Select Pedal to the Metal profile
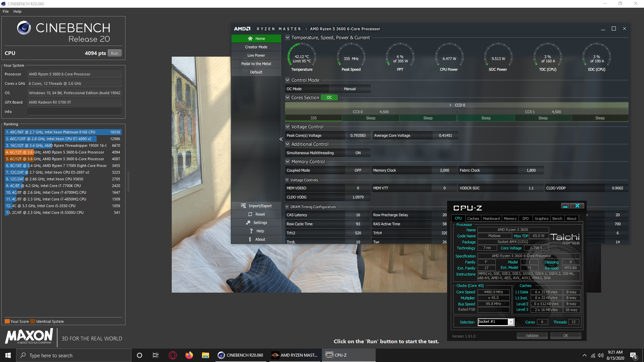The width and height of the screenshot is (644, 362). pyautogui.click(x=256, y=64)
